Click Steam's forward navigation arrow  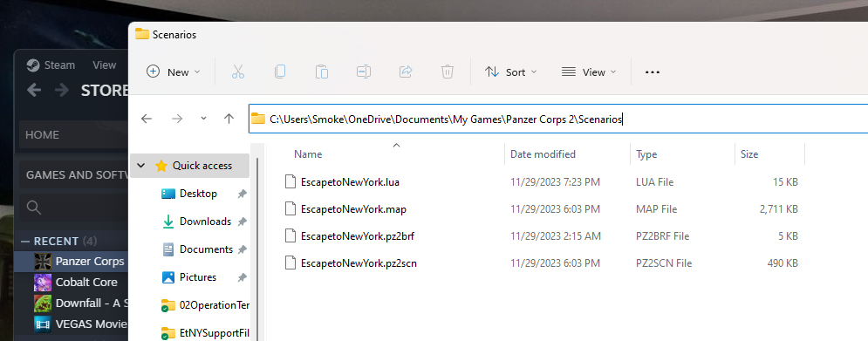click(x=61, y=90)
